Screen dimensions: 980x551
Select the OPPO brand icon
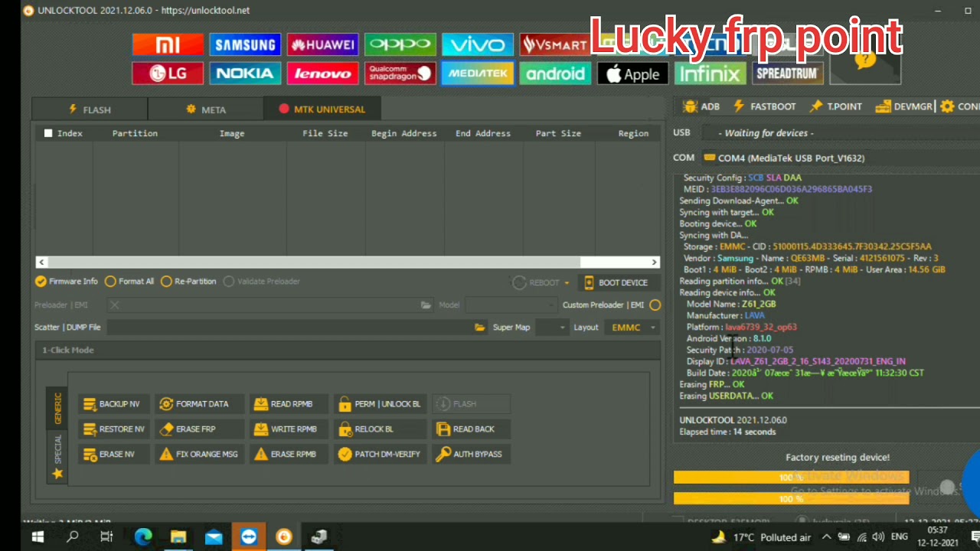point(400,44)
